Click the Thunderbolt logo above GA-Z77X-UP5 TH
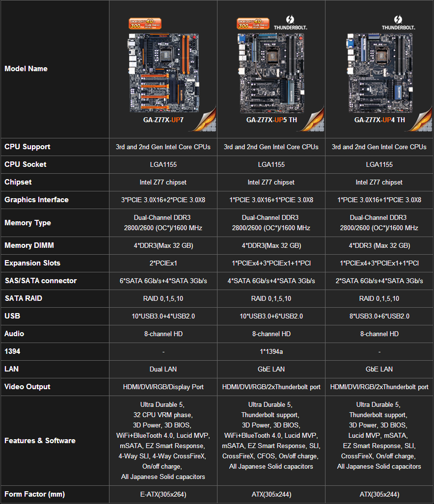The image size is (434, 504). 290,23
